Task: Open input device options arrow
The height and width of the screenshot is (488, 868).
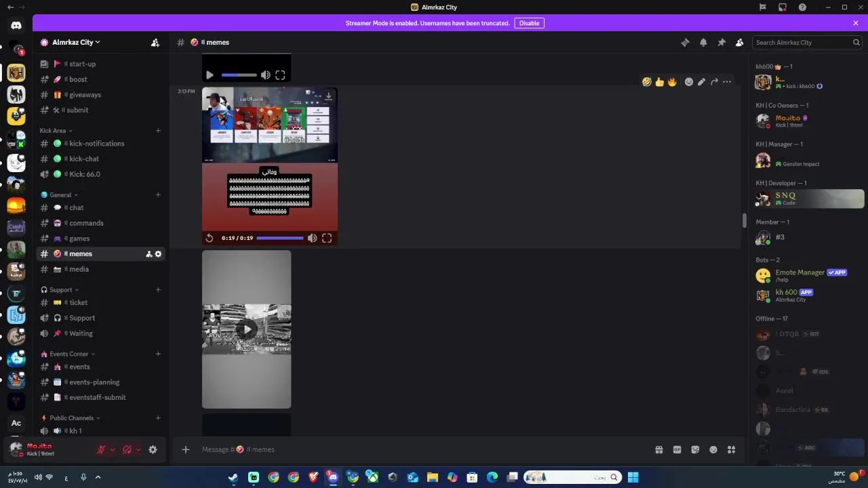Action: coord(113,449)
